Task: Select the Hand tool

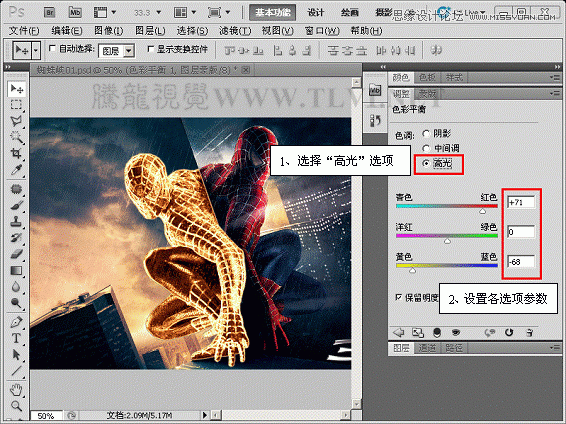Action: pos(16,390)
